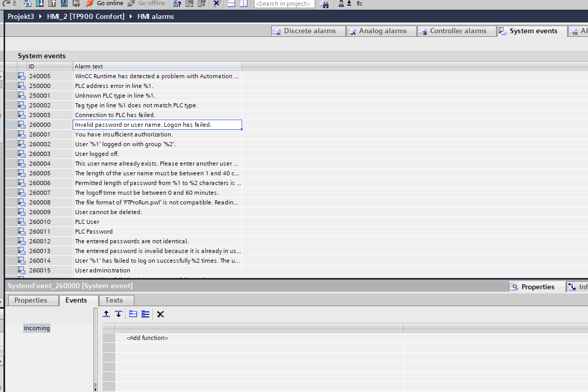Viewport: 588px width, 392px height.
Task: Select row icon for event 260000
Action: [22, 125]
